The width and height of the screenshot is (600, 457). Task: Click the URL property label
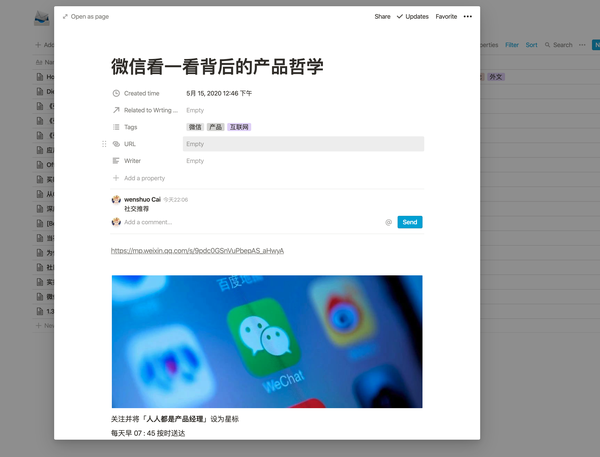click(130, 144)
